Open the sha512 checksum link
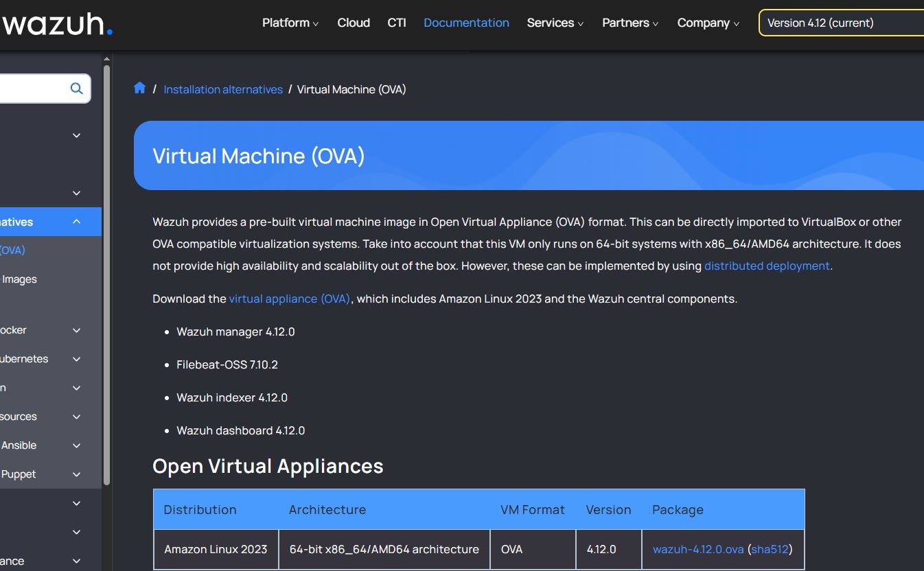Image resolution: width=924 pixels, height=571 pixels. pos(770,549)
